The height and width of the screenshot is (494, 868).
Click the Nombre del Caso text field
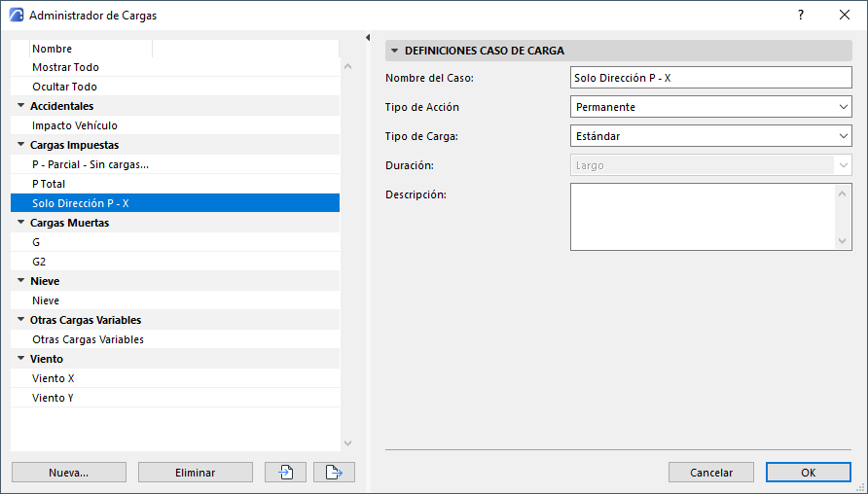710,78
